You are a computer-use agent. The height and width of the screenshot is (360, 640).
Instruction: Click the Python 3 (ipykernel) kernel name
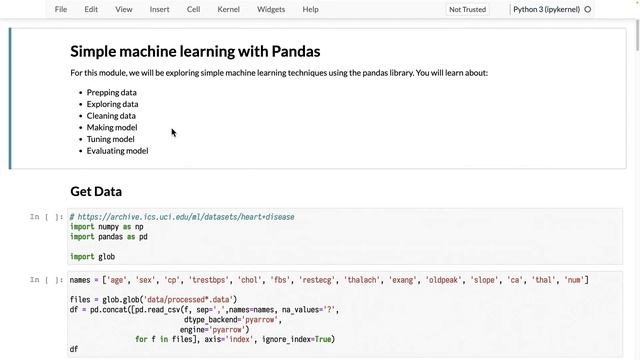[546, 9]
